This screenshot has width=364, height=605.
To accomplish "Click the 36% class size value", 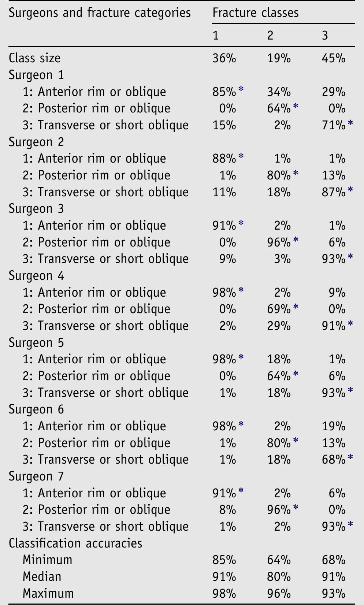I will pyautogui.click(x=224, y=58).
